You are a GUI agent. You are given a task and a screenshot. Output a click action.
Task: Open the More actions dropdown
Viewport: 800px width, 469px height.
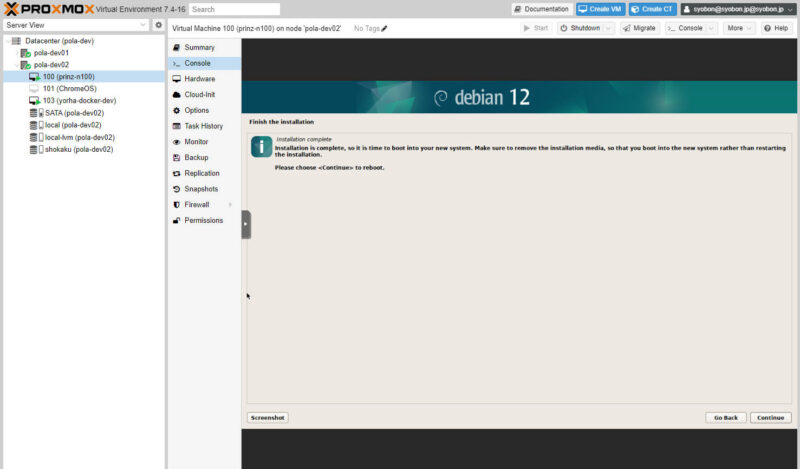[x=739, y=28]
